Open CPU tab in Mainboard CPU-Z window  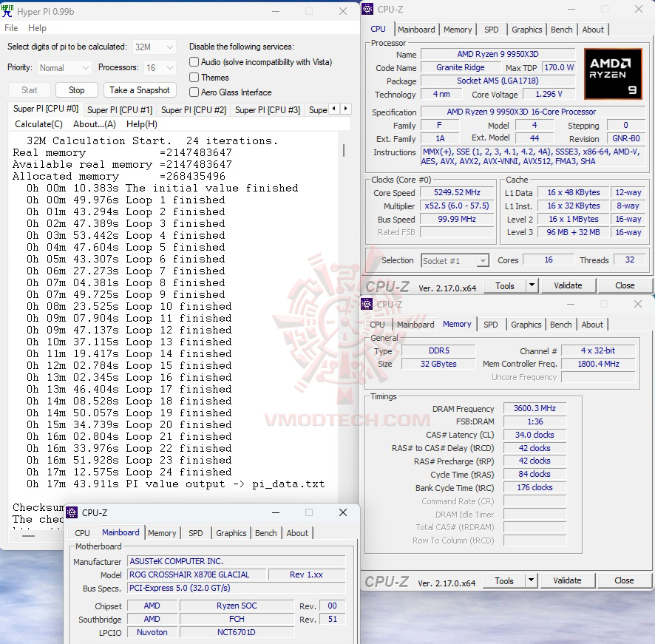click(82, 533)
